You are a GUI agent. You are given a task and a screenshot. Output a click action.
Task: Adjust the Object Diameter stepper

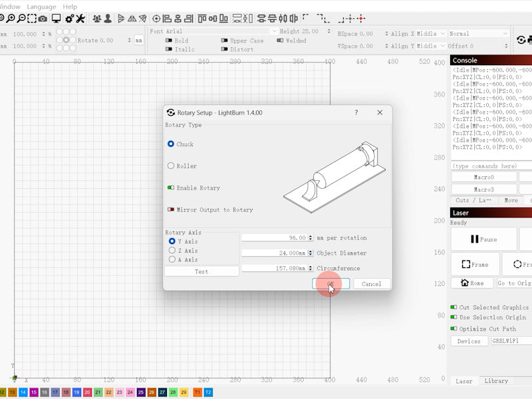[x=311, y=253]
